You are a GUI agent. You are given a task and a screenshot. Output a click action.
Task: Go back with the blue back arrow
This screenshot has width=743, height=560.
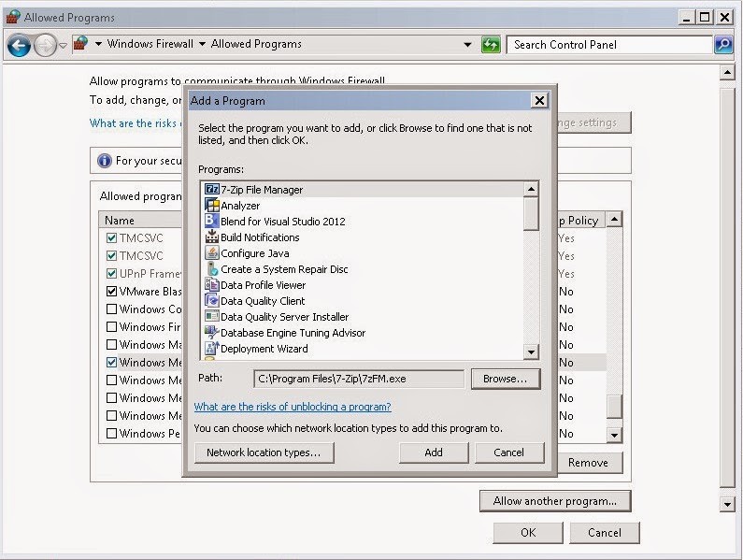click(20, 46)
